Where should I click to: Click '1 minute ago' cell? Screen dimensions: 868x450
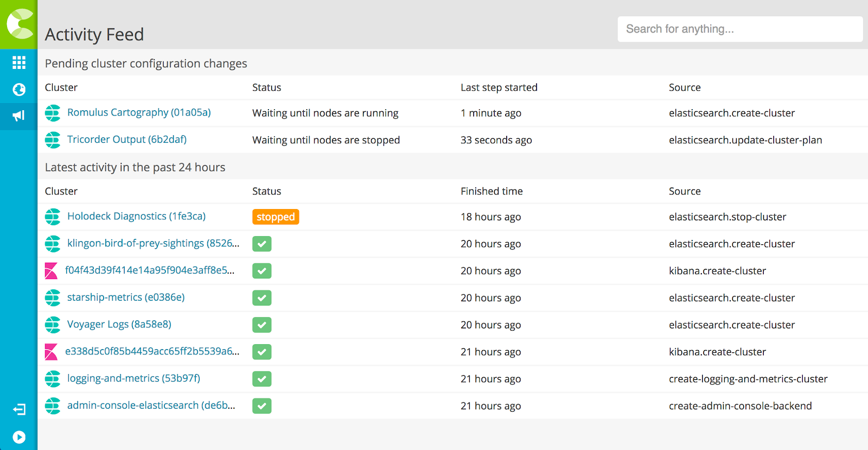click(x=491, y=113)
